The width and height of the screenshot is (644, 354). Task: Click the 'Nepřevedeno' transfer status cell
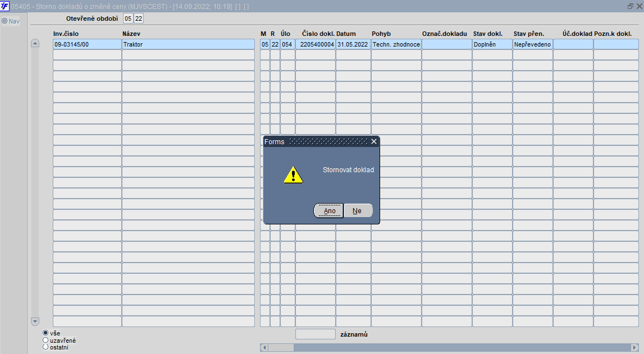click(533, 44)
